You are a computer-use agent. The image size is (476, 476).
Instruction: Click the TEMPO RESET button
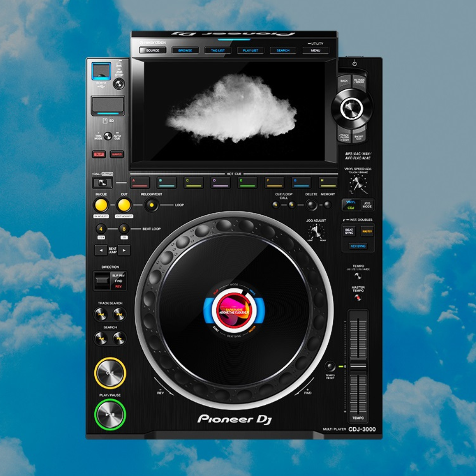tap(330, 366)
